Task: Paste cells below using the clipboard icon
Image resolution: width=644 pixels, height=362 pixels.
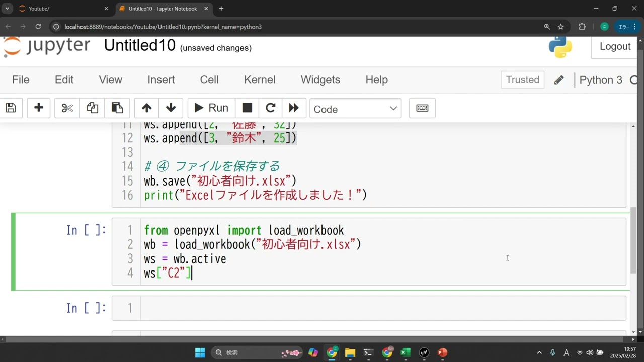Action: click(x=117, y=108)
